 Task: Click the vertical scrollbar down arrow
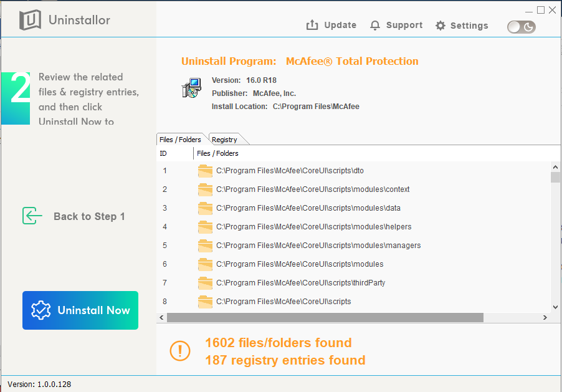click(555, 307)
